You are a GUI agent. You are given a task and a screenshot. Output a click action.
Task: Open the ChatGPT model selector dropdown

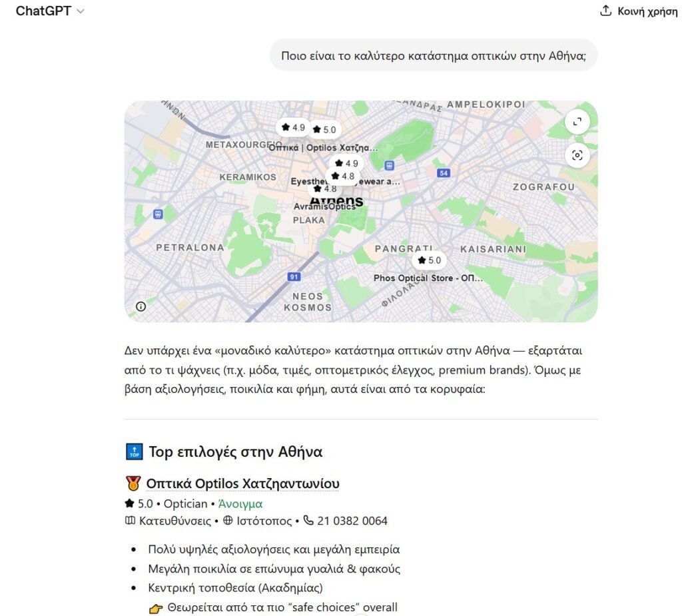[x=50, y=11]
